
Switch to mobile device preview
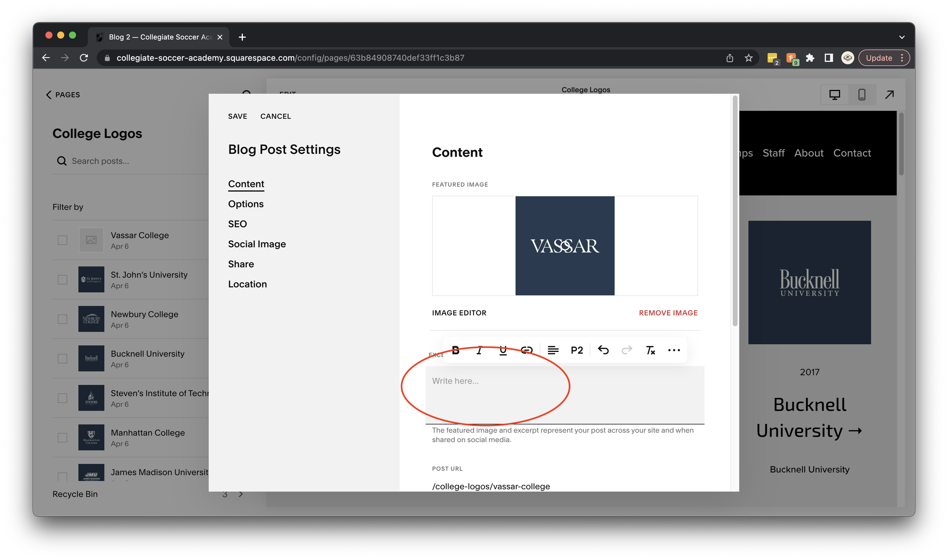(862, 94)
